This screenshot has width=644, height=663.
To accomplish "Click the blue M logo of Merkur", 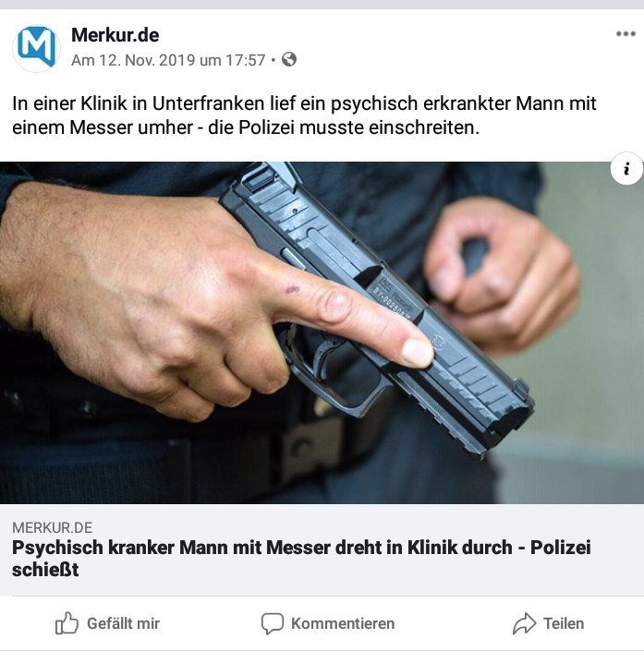I will (38, 46).
